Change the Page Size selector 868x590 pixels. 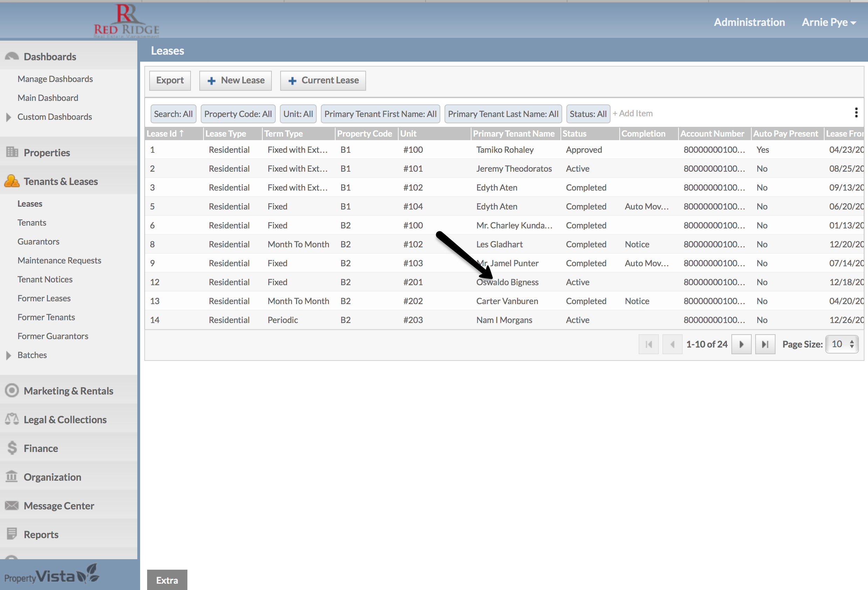[x=841, y=344]
